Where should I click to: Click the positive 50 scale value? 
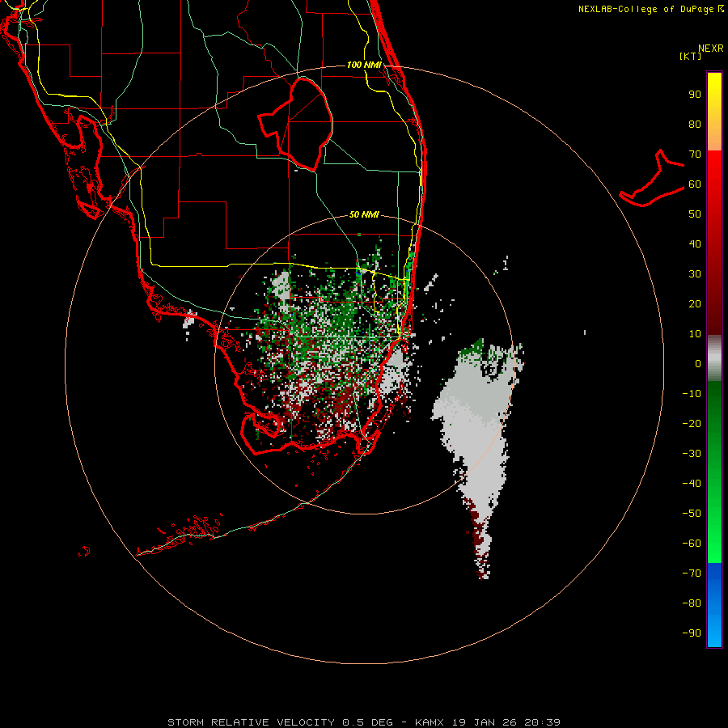(x=695, y=214)
